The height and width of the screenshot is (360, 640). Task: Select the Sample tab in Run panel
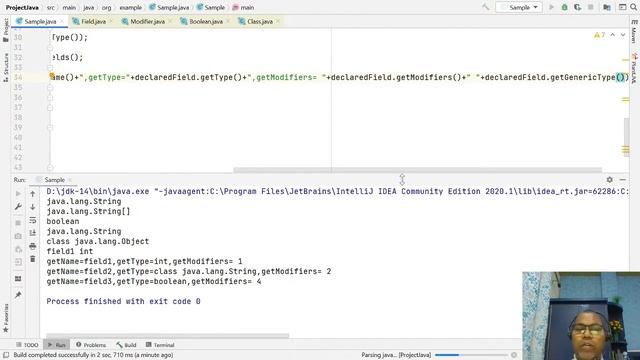point(54,180)
